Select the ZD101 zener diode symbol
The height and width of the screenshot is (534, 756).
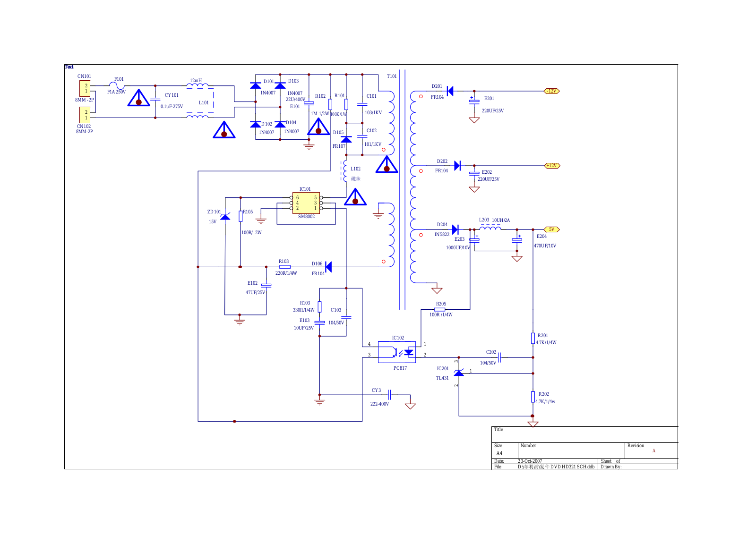pyautogui.click(x=225, y=216)
